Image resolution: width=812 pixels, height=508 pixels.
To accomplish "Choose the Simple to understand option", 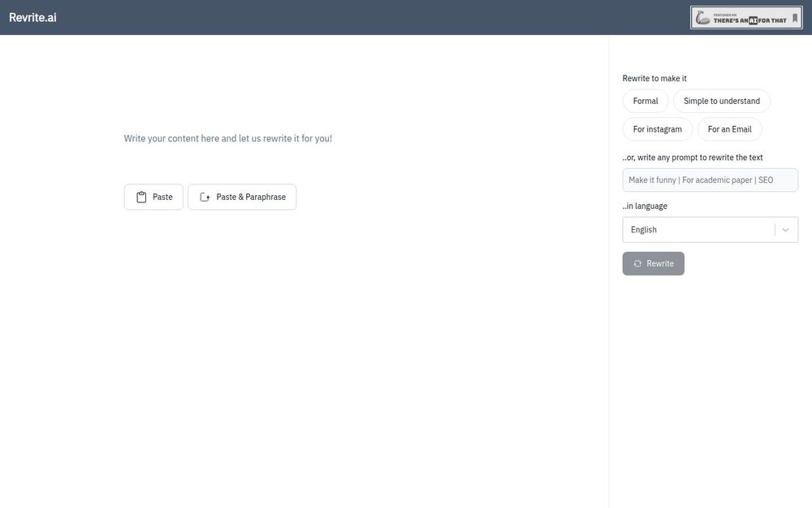I will 721,101.
